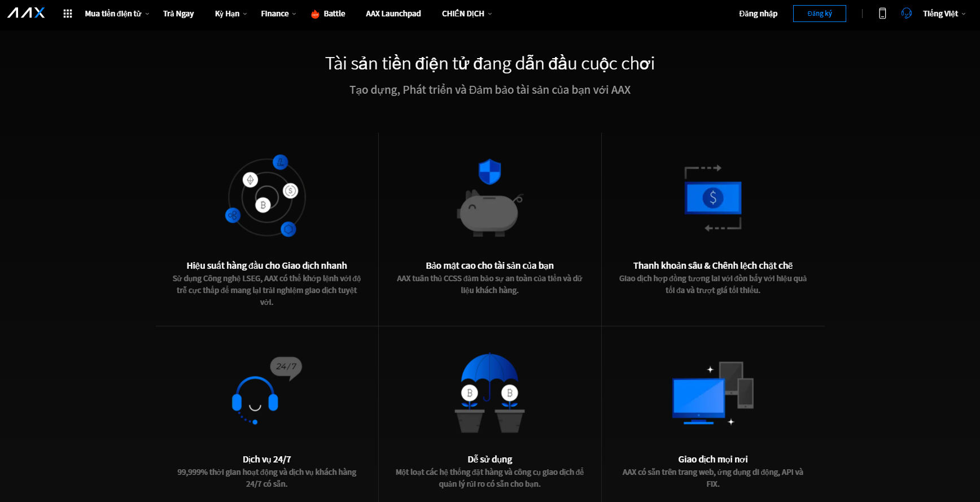Click the monitor and devices illustration

(713, 393)
